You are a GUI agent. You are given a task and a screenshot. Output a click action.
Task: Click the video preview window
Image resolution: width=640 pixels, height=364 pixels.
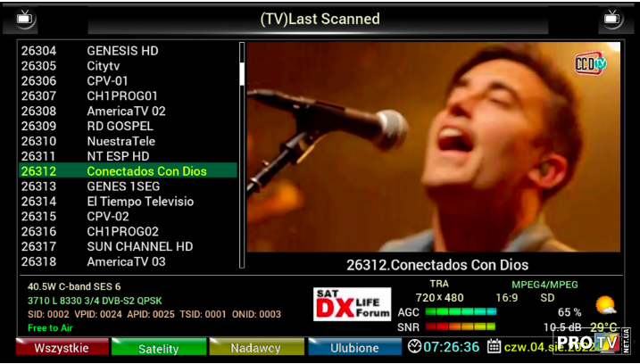(x=433, y=147)
